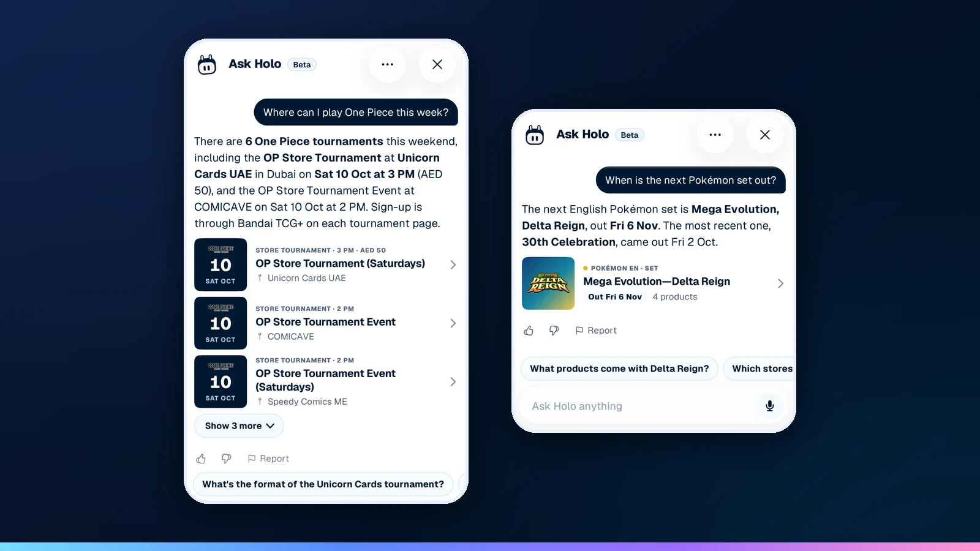The image size is (980, 551).
Task: Expand the Show 3 more dropdown
Action: click(239, 426)
